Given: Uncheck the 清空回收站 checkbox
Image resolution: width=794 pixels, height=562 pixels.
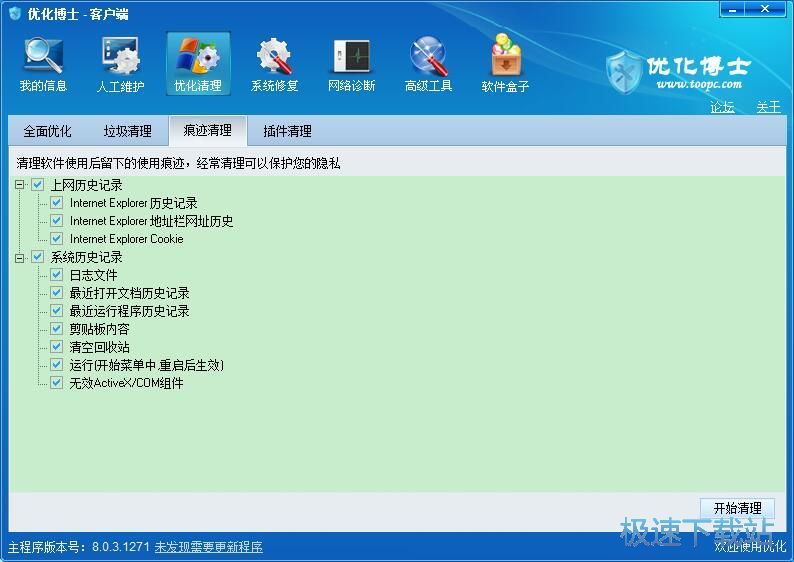Looking at the screenshot, I should coord(57,347).
